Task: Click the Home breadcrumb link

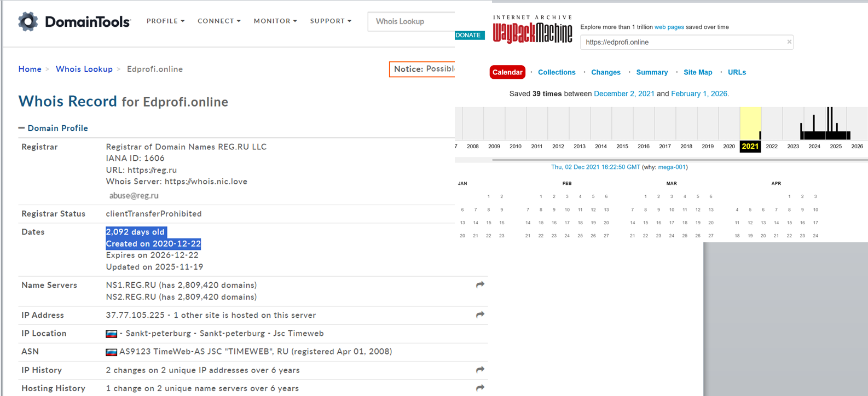Action: (x=30, y=69)
